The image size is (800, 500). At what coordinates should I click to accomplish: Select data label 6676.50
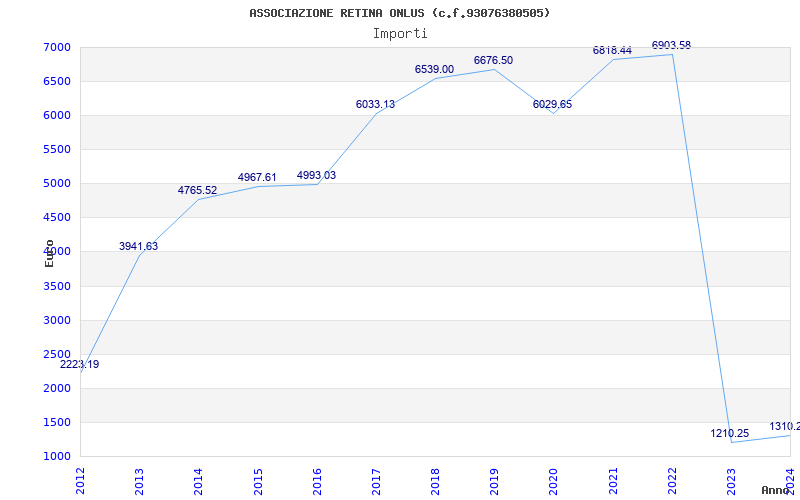click(493, 60)
